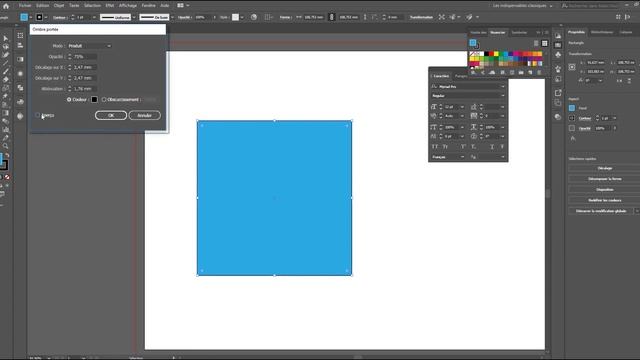Click the Annuler button
This screenshot has width=640, height=360.
tap(144, 116)
